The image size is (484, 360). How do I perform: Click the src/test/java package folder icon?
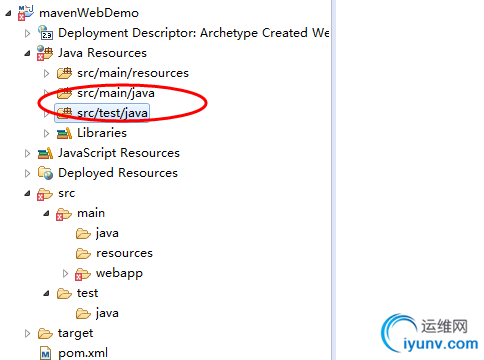[64, 113]
